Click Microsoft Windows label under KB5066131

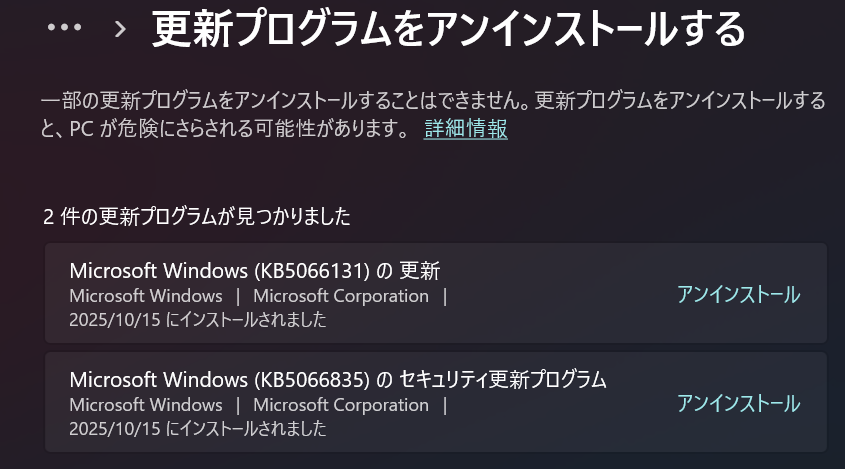pos(146,296)
